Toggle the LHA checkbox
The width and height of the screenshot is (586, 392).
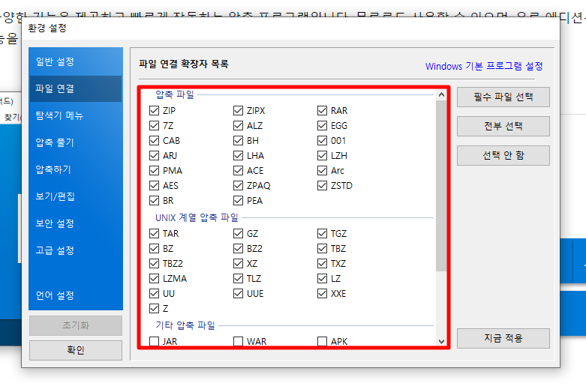pos(238,155)
